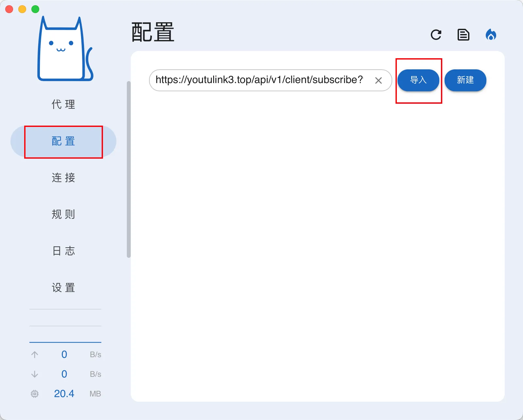This screenshot has width=523, height=420.
Task: Click the sidebar scrollbar track
Action: [127, 170]
